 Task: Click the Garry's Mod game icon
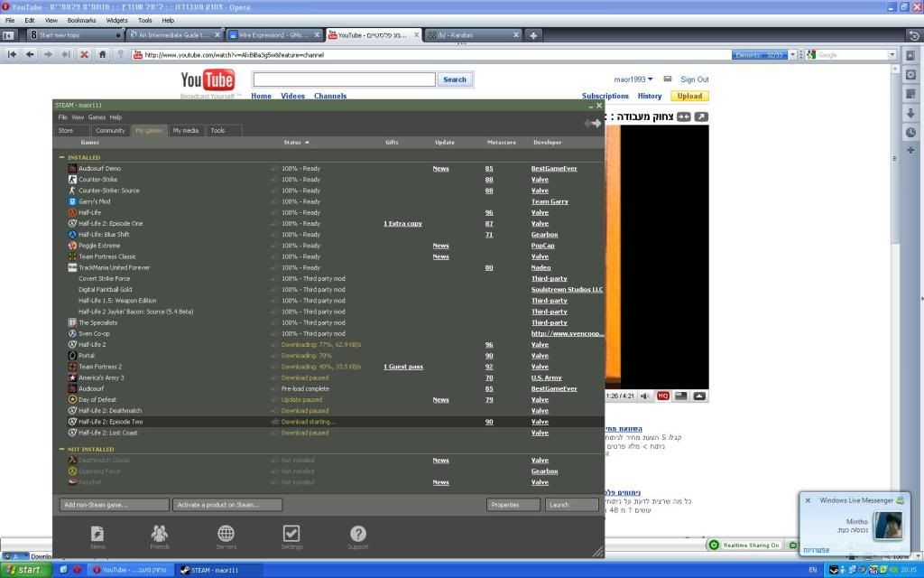(x=72, y=201)
